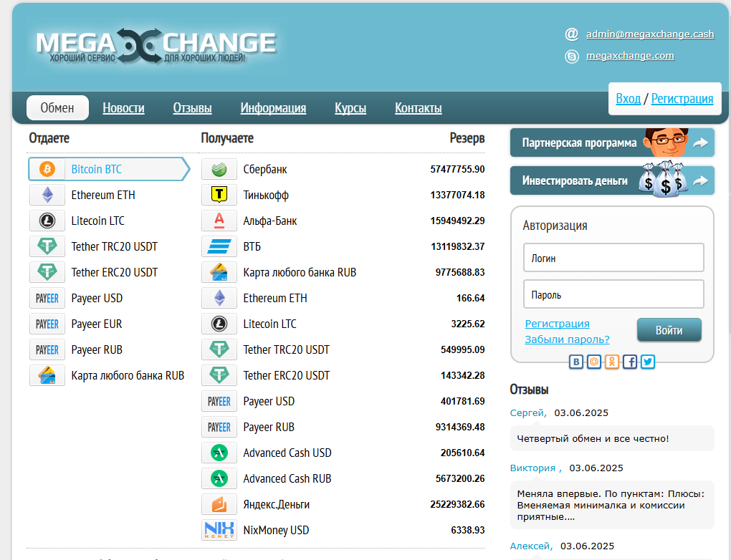Select Payeer USD in Получаете column
Viewport: 731px width, 560px height.
pos(269,401)
